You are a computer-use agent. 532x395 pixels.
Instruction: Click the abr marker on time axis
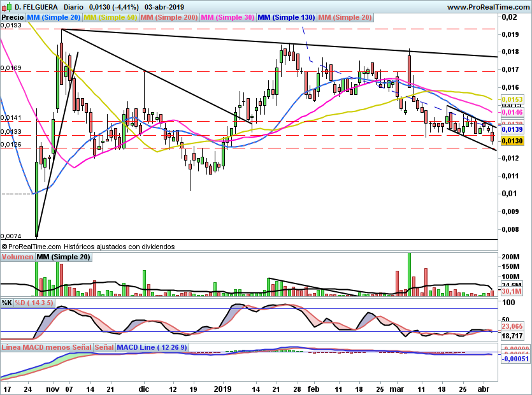(483, 389)
